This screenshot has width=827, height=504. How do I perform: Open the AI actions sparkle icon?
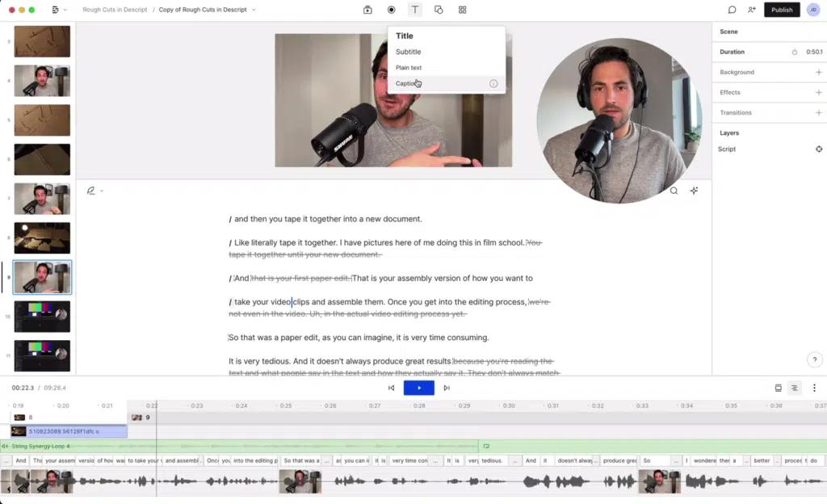click(694, 191)
